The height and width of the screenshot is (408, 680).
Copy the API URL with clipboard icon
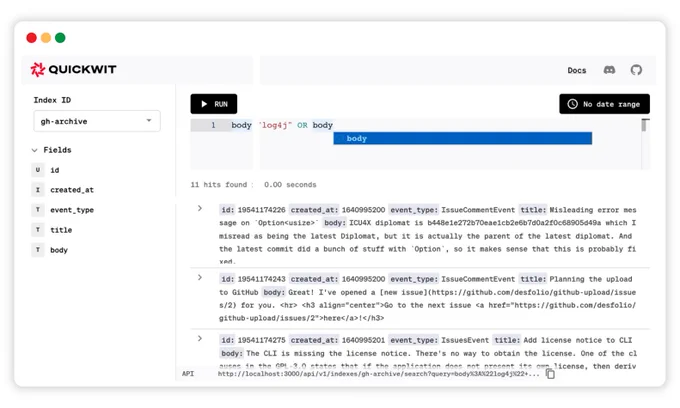(550, 374)
